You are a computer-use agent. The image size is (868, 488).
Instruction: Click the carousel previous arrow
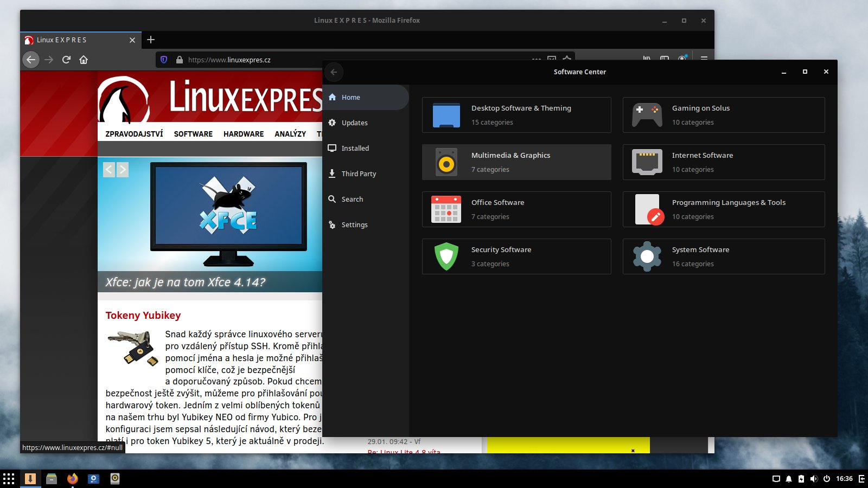[x=109, y=170]
